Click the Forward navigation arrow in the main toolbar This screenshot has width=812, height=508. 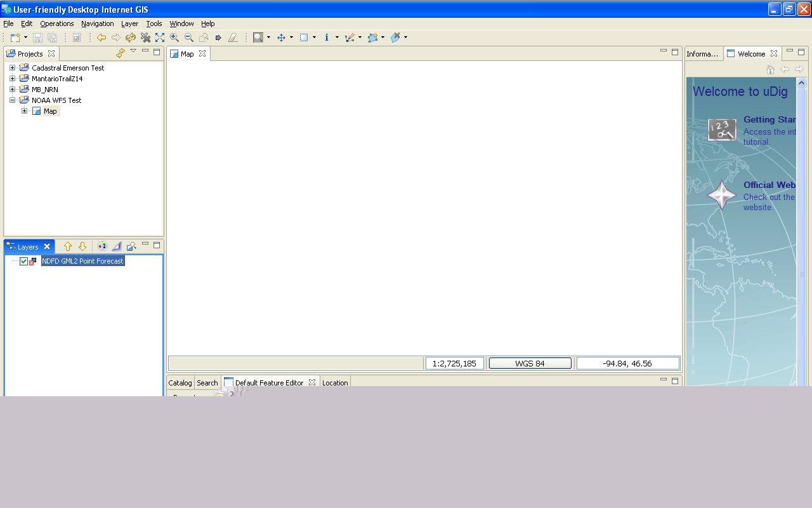click(115, 37)
